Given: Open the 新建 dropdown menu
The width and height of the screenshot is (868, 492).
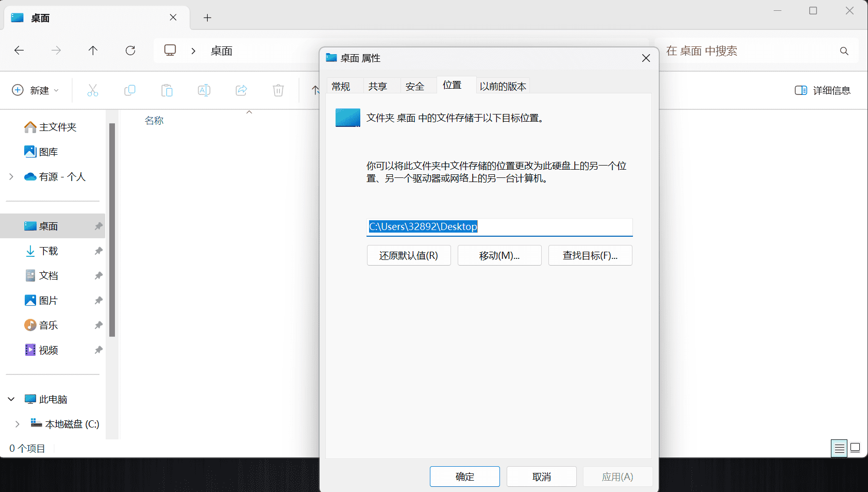Looking at the screenshot, I should pos(35,90).
